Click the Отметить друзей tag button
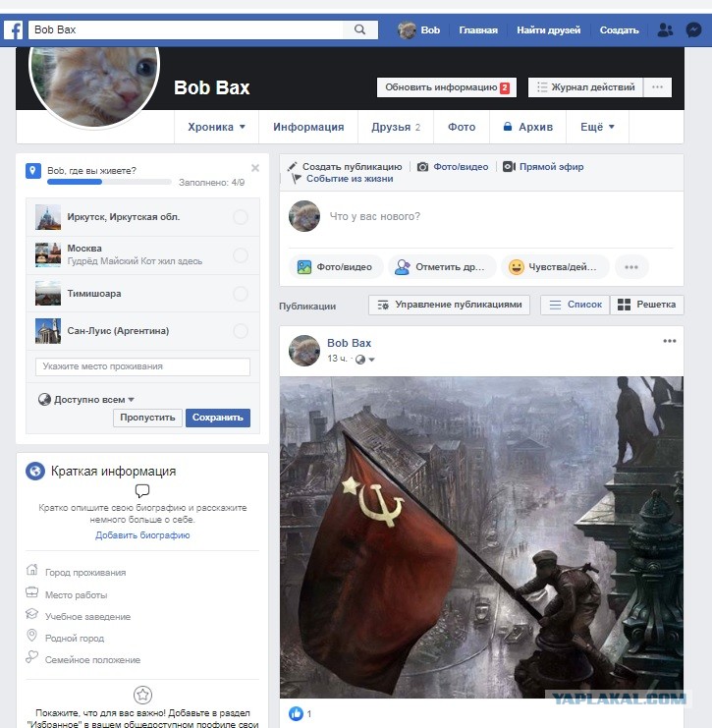Image resolution: width=712 pixels, height=728 pixels. [x=441, y=267]
